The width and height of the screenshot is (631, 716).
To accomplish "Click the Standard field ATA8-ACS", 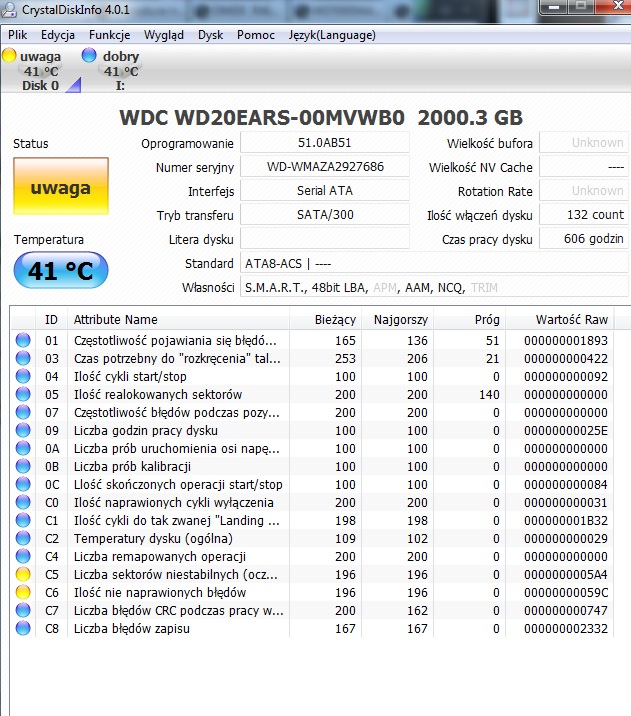I will tap(434, 263).
